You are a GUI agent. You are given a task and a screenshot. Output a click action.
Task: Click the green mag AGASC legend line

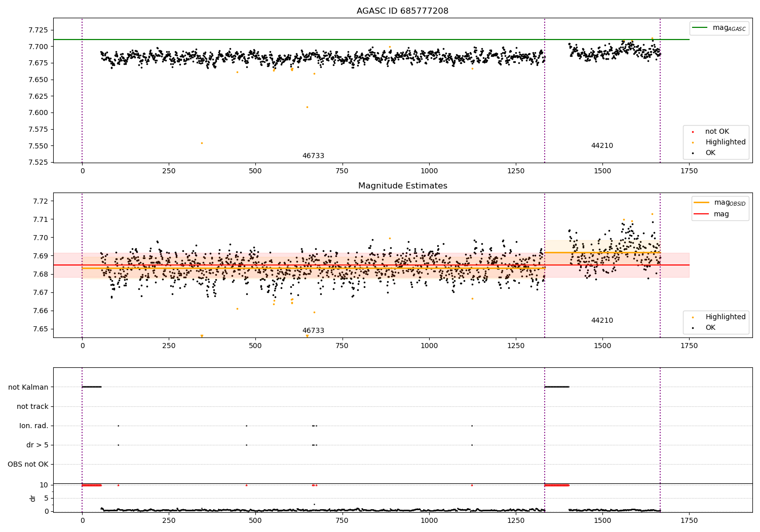700,28
